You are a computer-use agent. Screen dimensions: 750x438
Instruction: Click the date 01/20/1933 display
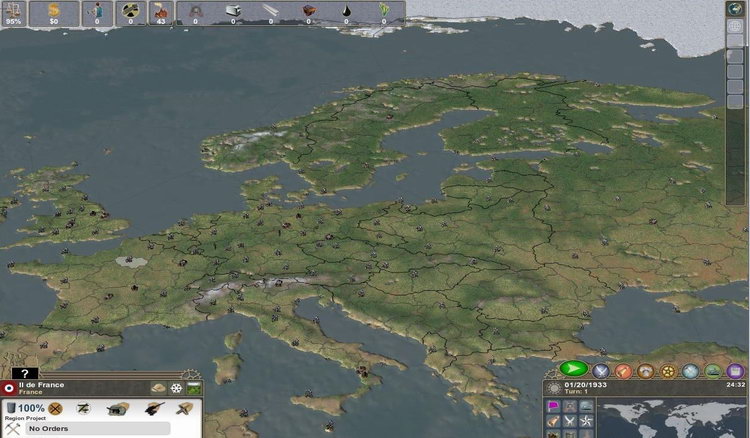click(x=585, y=384)
